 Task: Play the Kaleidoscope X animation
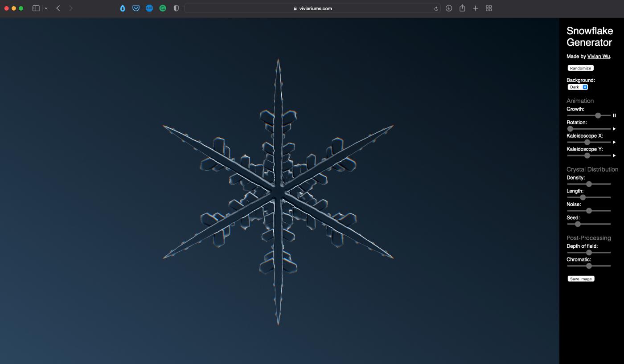pos(614,142)
